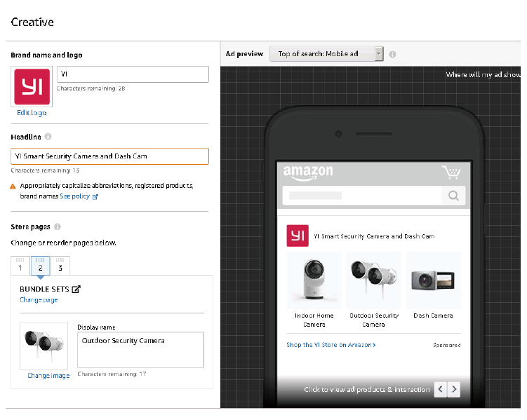Show the previous ad preview with the left arrow

(x=440, y=389)
